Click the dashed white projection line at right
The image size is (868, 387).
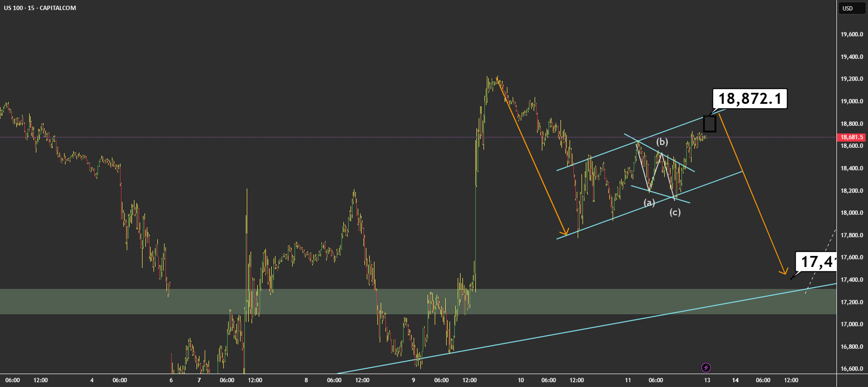coord(820,262)
